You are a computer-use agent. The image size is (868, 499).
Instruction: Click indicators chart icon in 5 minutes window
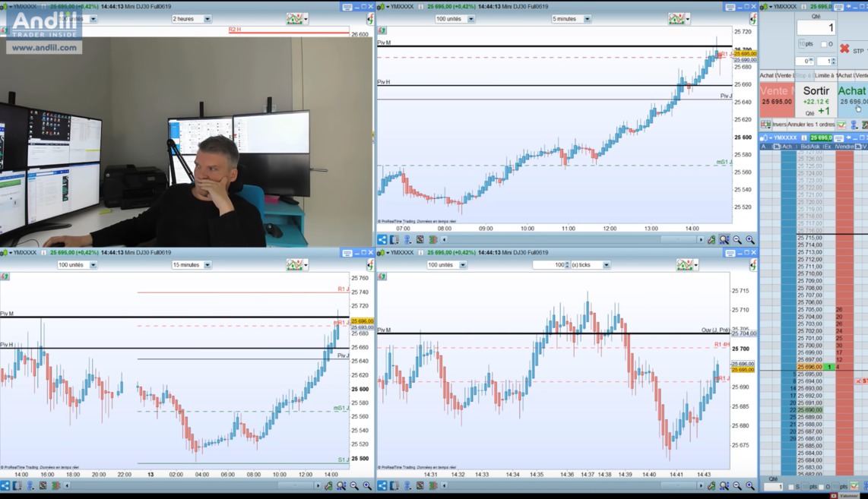(x=676, y=19)
